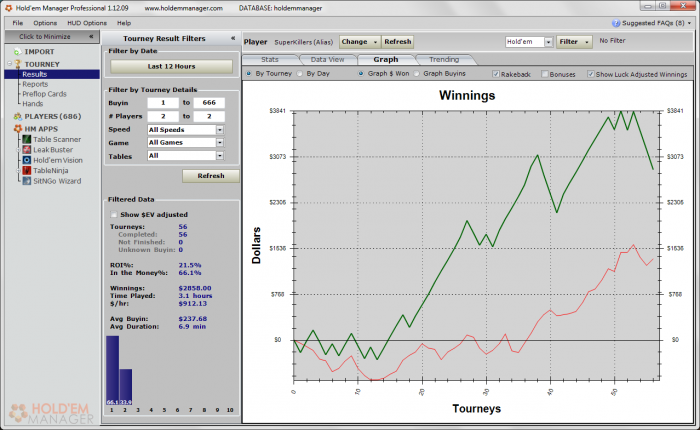Click Refresh next to the Change button
Viewport: 700px width, 430px height.
[x=398, y=42]
